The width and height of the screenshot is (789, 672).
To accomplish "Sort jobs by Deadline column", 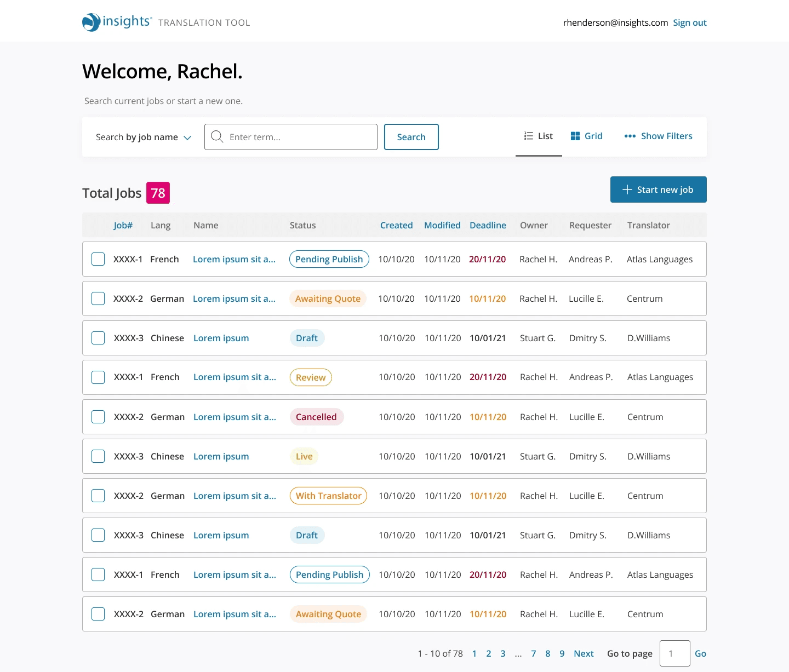I will [488, 225].
